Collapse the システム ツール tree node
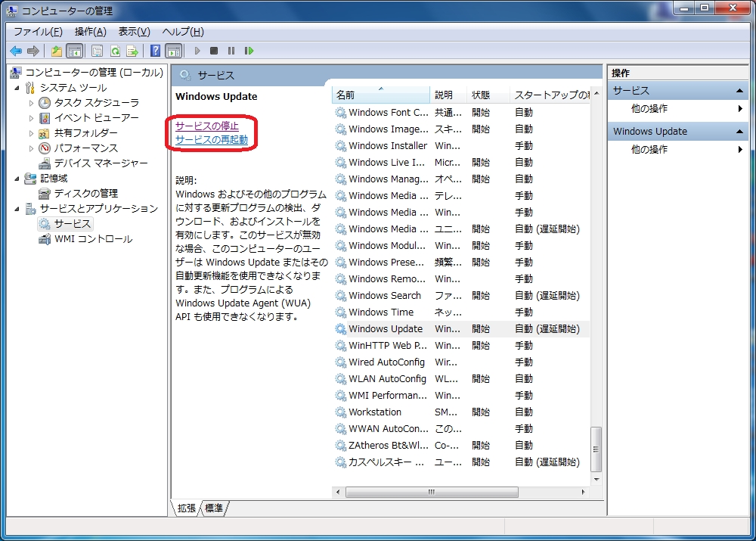Viewport: 756px width, 541px height. pos(17,88)
